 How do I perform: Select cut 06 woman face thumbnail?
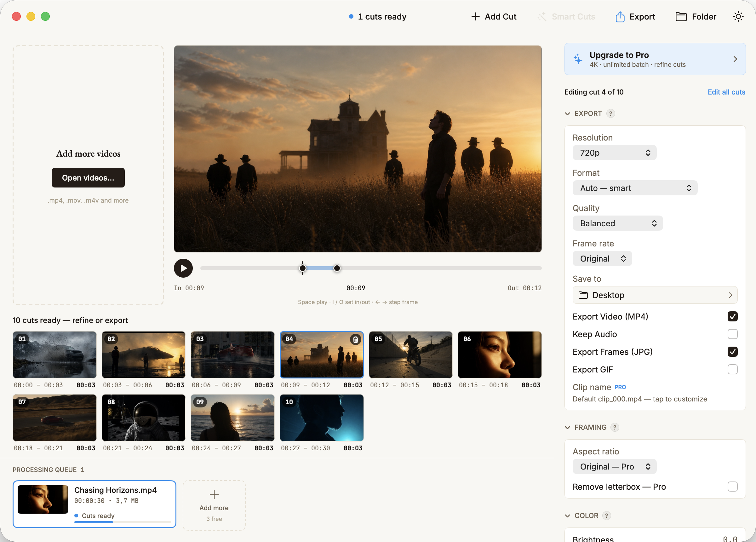point(500,355)
